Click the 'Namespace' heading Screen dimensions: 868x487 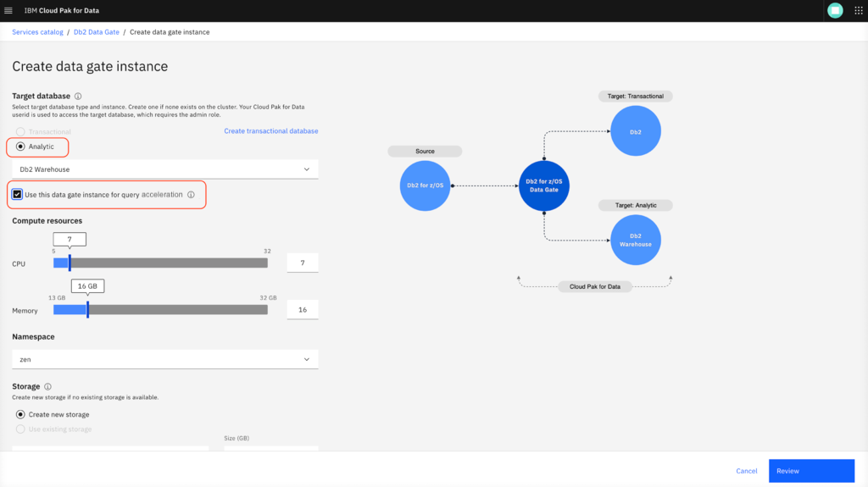coord(33,337)
